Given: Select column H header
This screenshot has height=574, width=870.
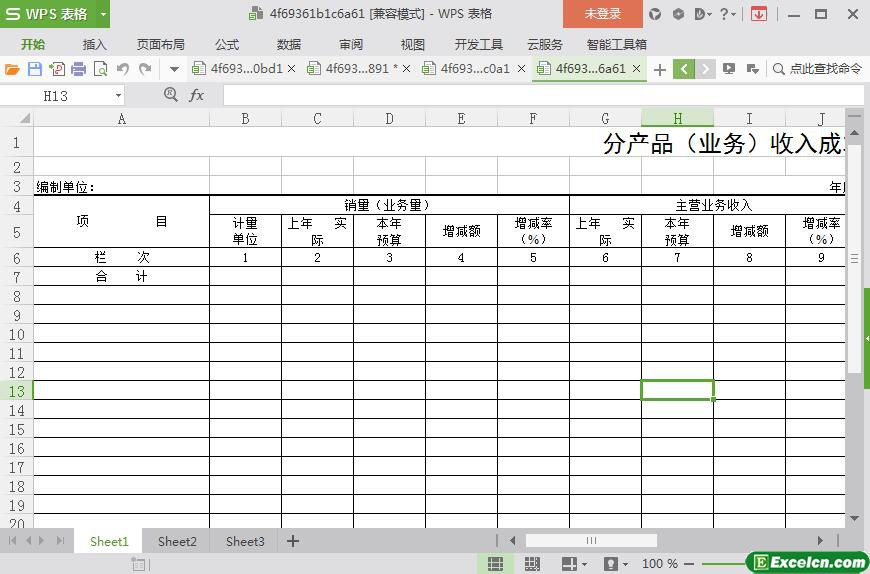Looking at the screenshot, I should (677, 119).
